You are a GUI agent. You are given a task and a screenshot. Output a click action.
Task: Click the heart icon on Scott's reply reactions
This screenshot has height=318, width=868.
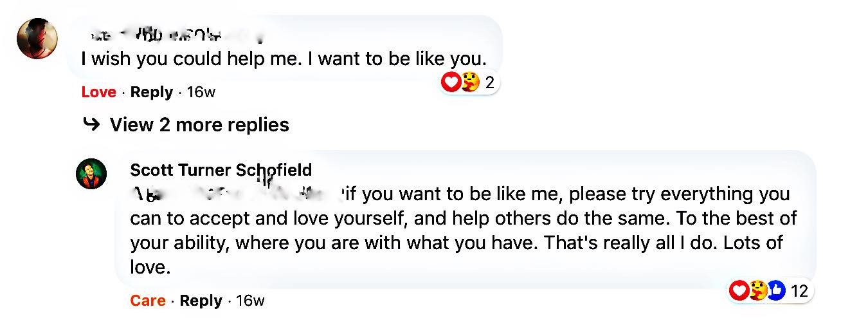[x=739, y=291]
